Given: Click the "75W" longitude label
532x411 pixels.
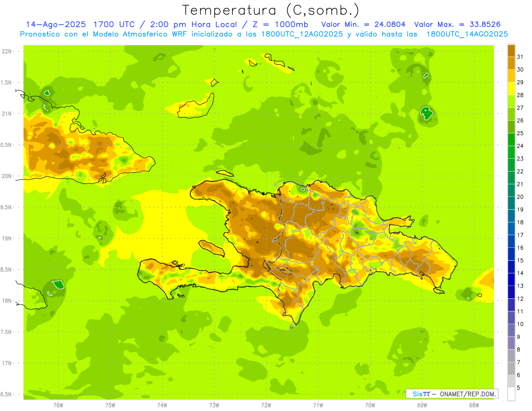Looking at the screenshot, I should [110, 405].
